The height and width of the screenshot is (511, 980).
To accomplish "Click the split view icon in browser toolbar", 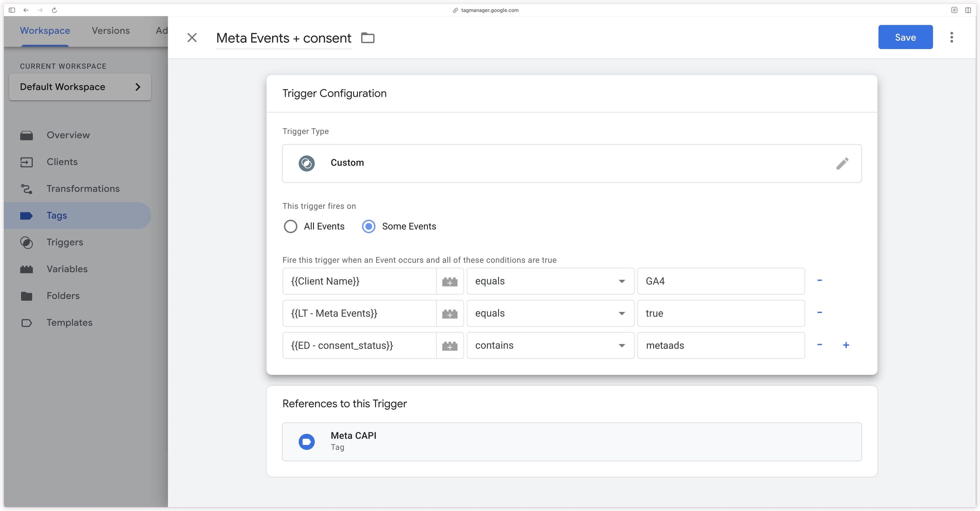I will (968, 10).
